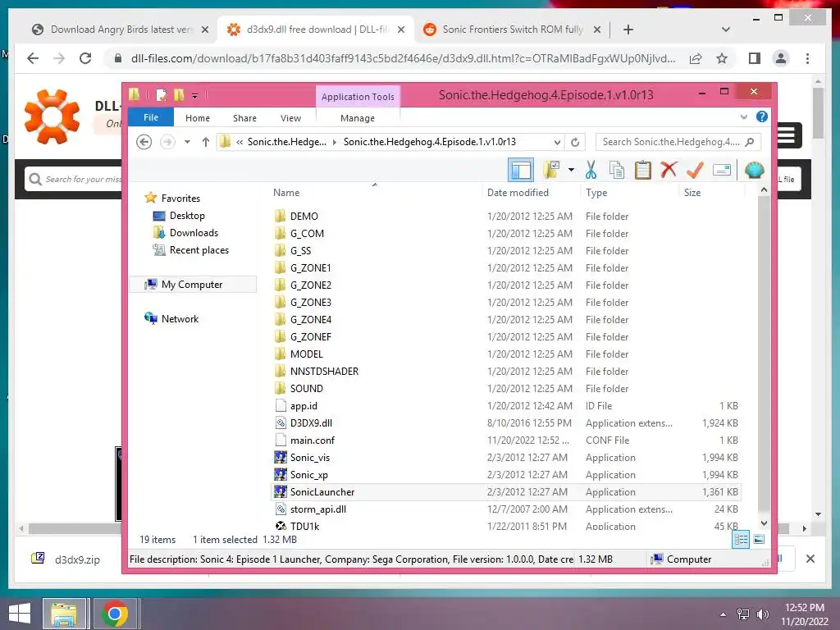Select the Sonic_vis application
The width and height of the screenshot is (840, 630).
coord(309,458)
